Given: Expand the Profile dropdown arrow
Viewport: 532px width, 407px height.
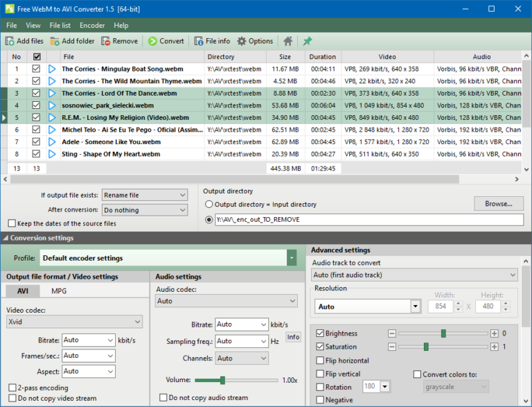Looking at the screenshot, I should click(x=292, y=258).
